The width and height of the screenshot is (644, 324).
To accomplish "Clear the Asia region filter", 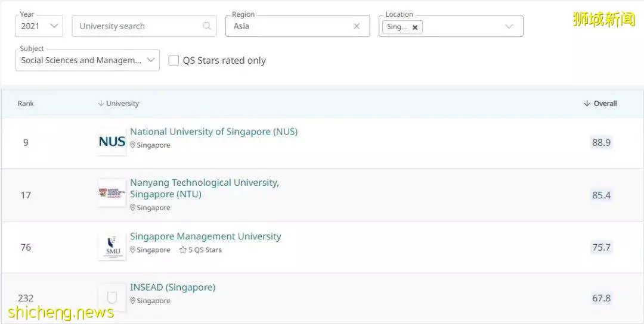I will pyautogui.click(x=357, y=26).
